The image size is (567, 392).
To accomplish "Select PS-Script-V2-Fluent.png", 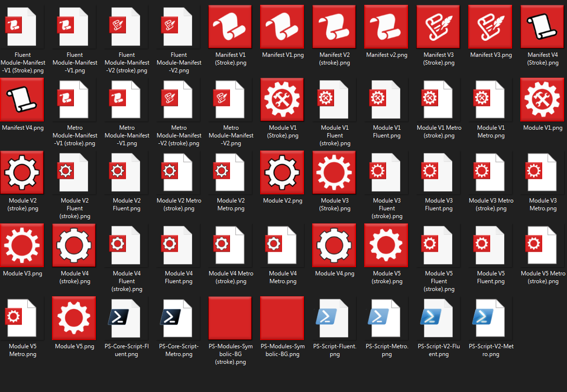I will click(438, 318).
